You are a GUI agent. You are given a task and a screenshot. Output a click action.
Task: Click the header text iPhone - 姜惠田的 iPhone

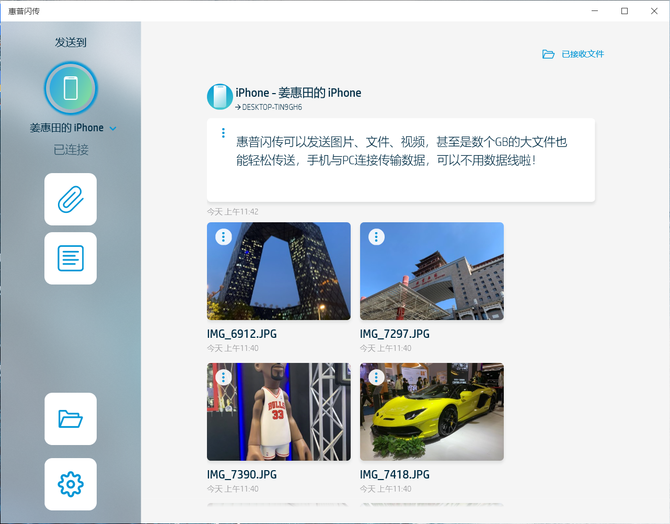pos(298,93)
